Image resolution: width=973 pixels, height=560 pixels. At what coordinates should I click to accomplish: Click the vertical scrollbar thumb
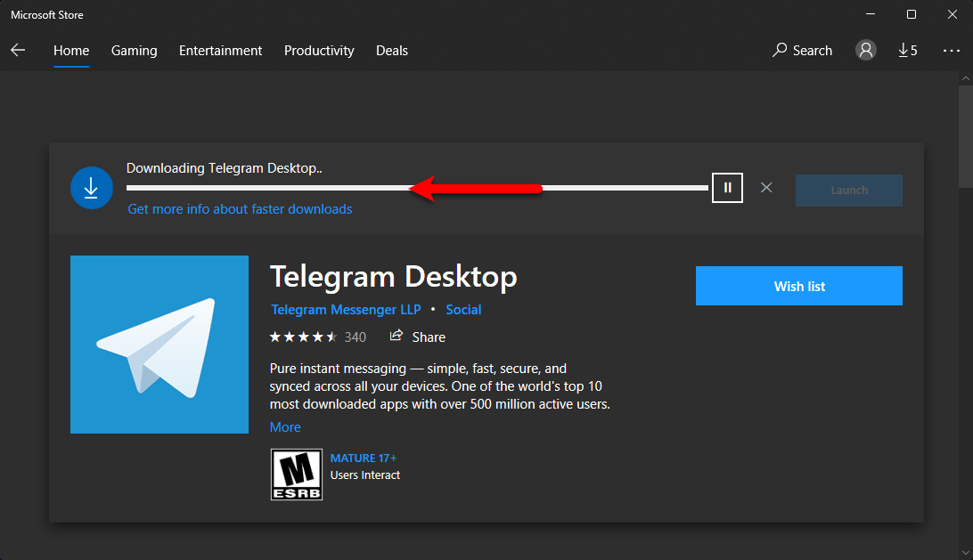[x=966, y=136]
